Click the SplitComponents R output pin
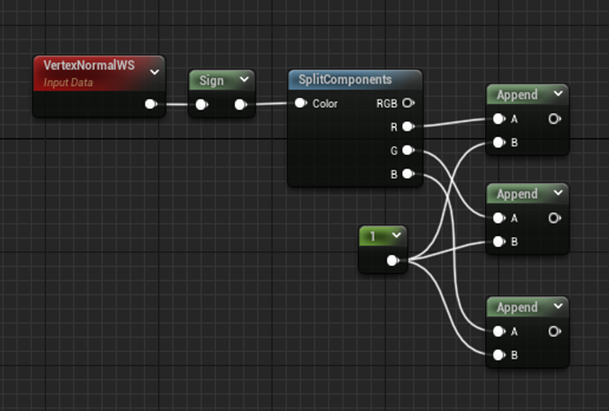The width and height of the screenshot is (609, 411). (x=408, y=126)
